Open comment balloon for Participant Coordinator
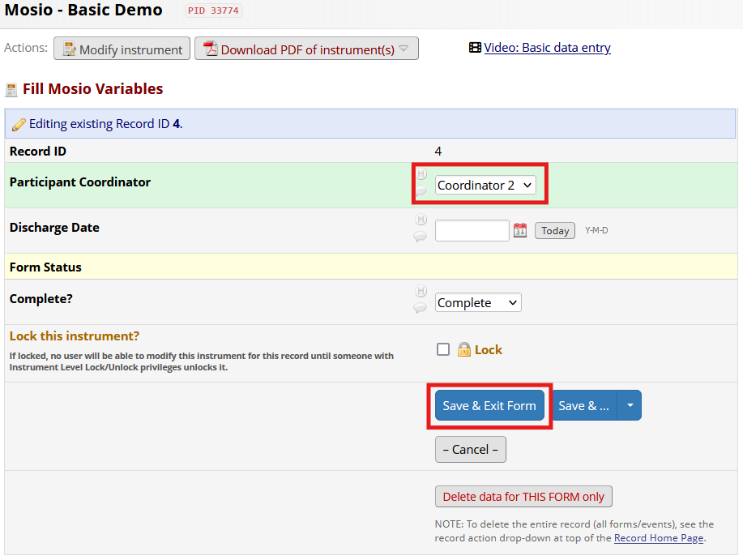Viewport: 743px width, 560px height. click(421, 191)
